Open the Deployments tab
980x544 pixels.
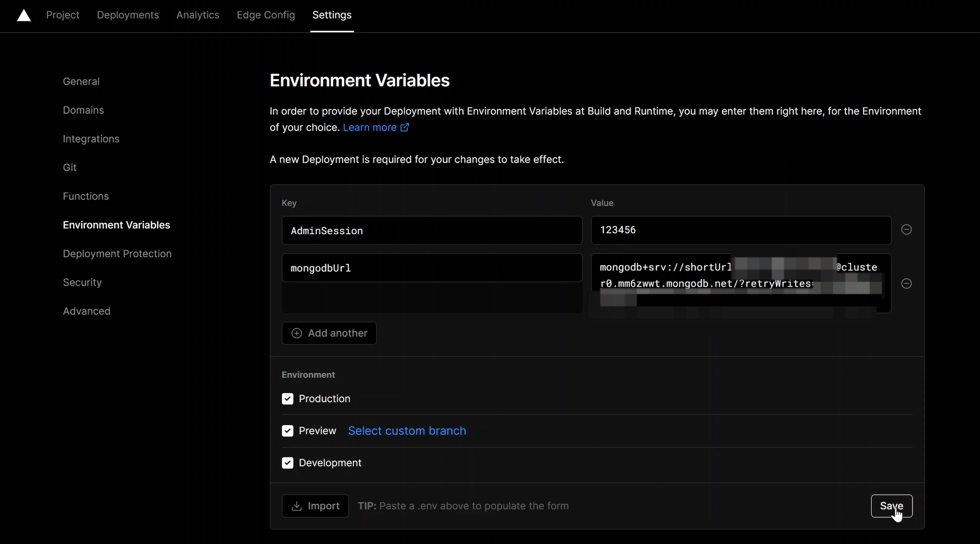[127, 15]
